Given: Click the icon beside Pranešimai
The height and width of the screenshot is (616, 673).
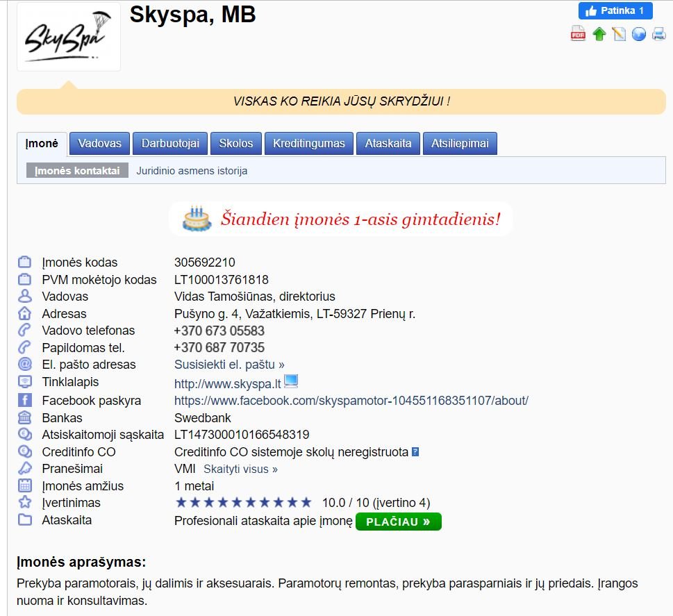Looking at the screenshot, I should click(x=25, y=468).
